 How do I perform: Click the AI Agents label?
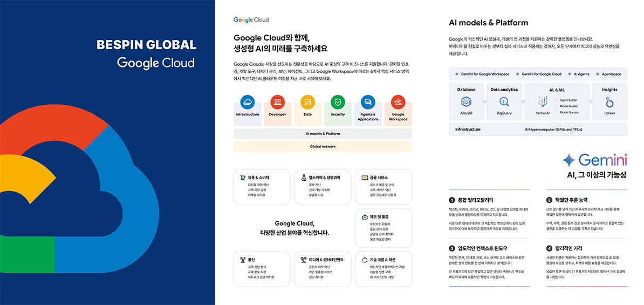pos(581,74)
